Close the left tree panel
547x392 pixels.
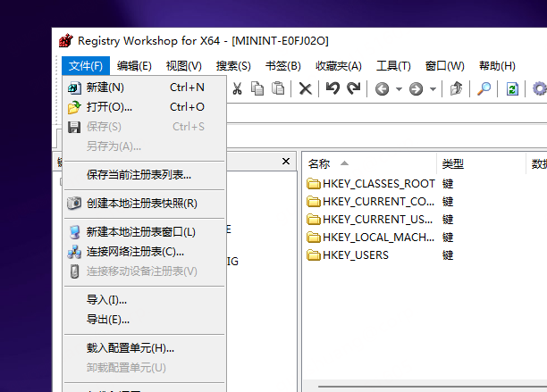click(286, 162)
